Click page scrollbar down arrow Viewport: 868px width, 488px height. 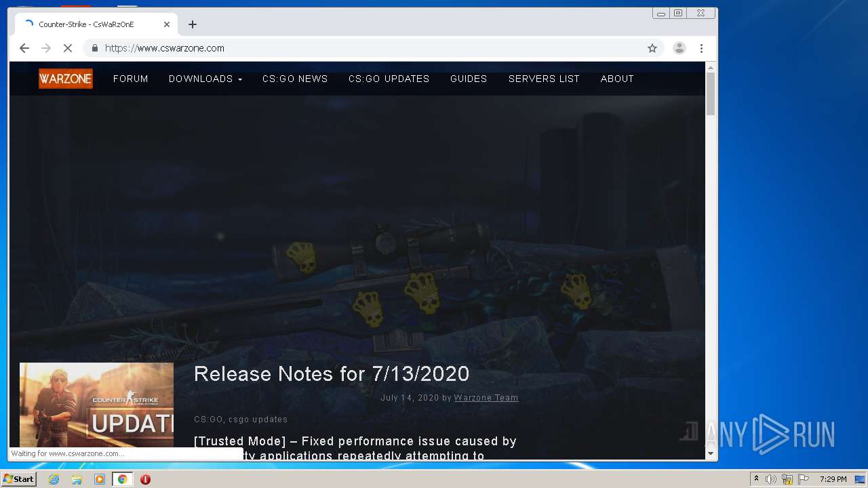coord(711,453)
